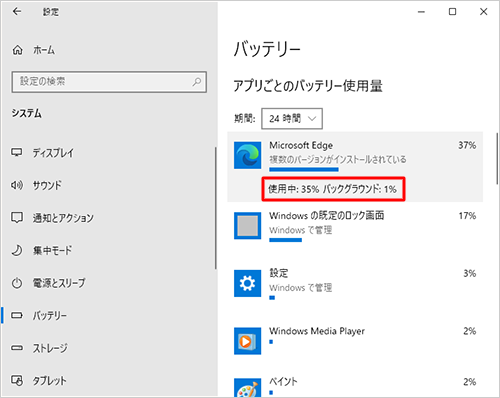Open ストレージ drive icon in sidebar
This screenshot has height=398, width=500.
17,348
